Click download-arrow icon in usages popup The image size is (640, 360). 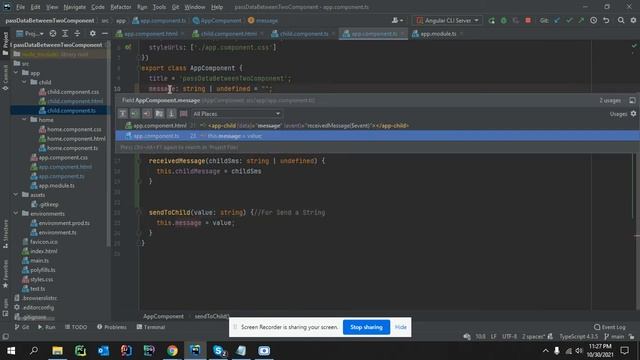click(x=171, y=114)
